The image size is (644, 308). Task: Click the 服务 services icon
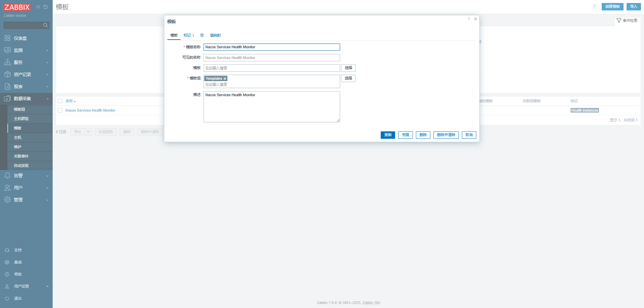coord(7,62)
